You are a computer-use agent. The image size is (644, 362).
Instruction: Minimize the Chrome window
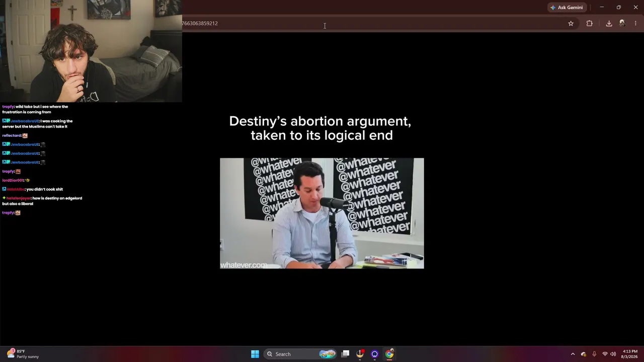coord(602,8)
